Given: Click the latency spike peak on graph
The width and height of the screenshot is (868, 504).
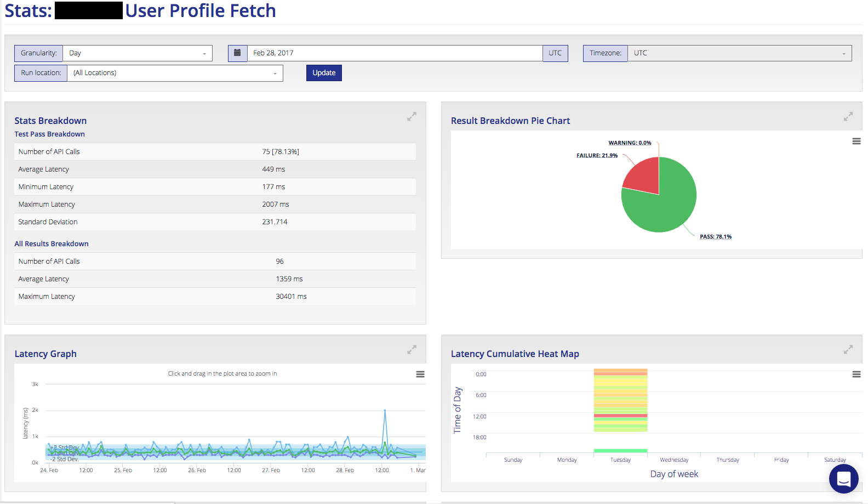Looking at the screenshot, I should click(x=385, y=410).
